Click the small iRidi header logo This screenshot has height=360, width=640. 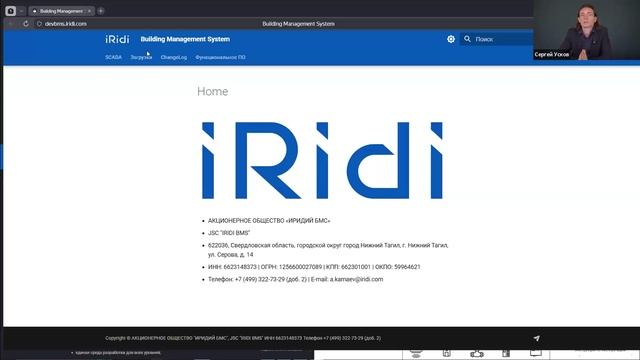pyautogui.click(x=117, y=39)
